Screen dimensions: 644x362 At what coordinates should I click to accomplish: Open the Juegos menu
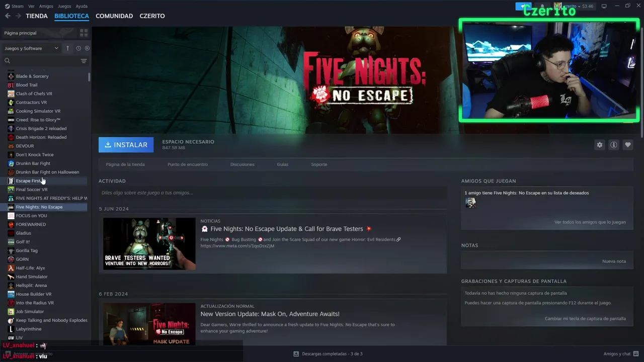(x=64, y=6)
